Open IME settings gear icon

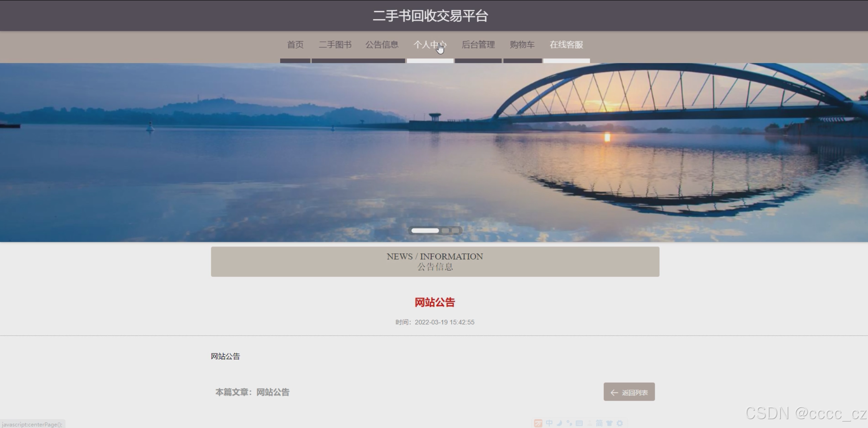619,423
